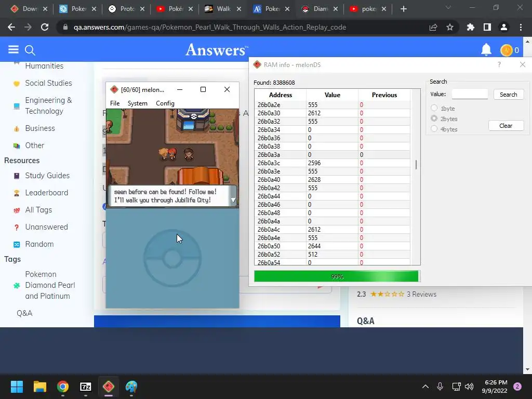Open volume control in system tray
532x399 pixels.
click(469, 387)
